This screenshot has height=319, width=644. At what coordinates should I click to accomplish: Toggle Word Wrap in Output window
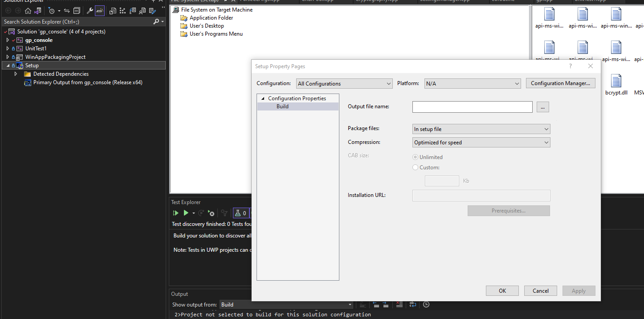tap(413, 305)
